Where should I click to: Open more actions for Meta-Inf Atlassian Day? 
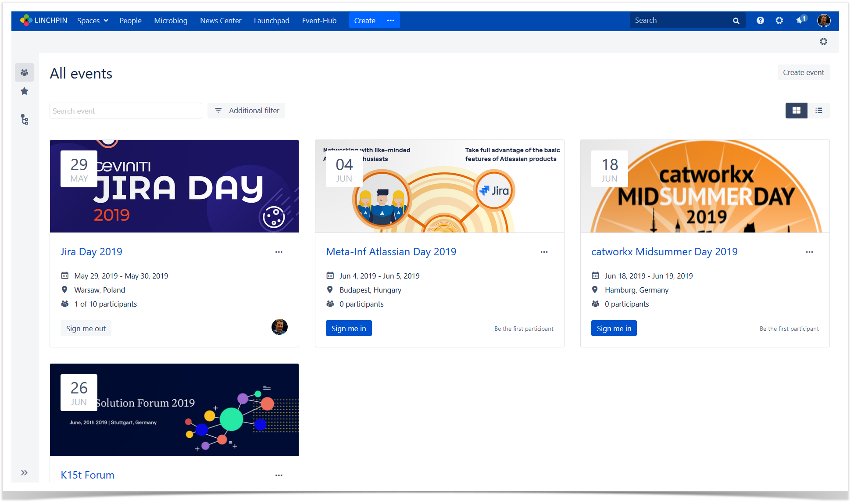coord(544,252)
